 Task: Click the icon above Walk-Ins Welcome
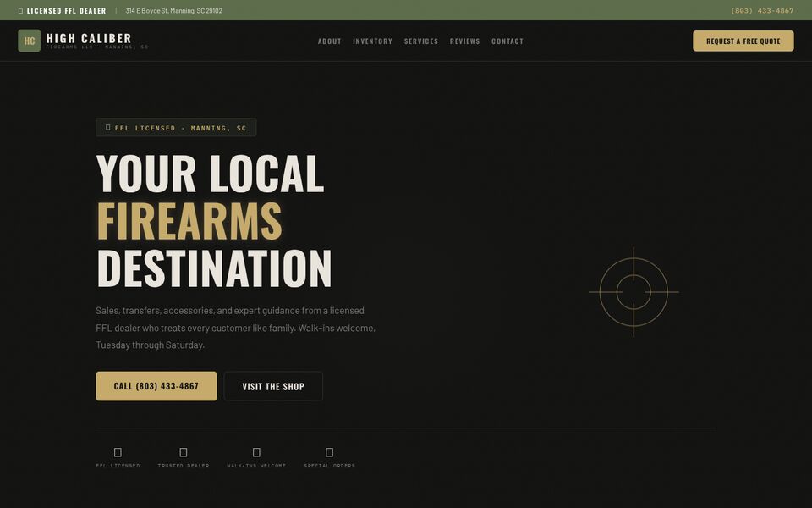click(256, 452)
